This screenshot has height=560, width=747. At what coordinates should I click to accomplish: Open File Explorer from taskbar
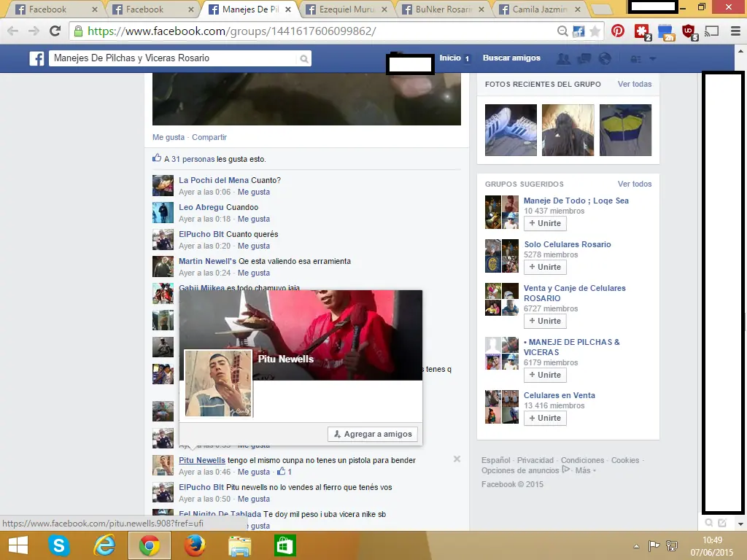pos(239,545)
